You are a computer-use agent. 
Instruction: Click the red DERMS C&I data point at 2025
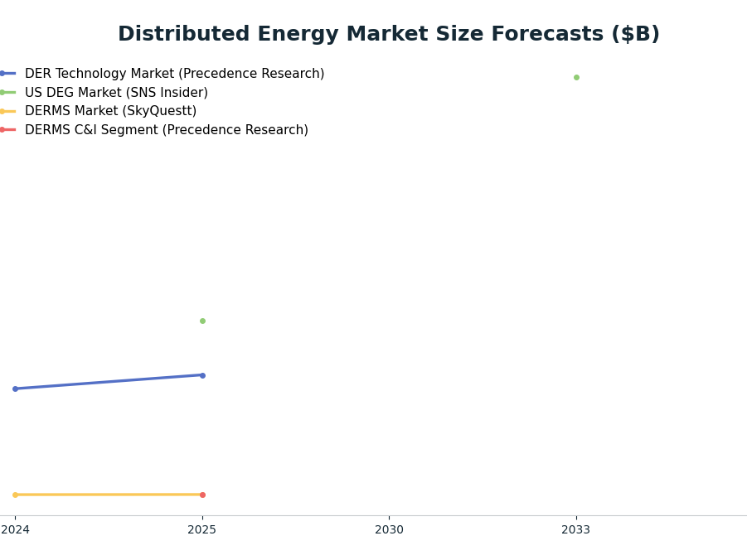click(202, 495)
